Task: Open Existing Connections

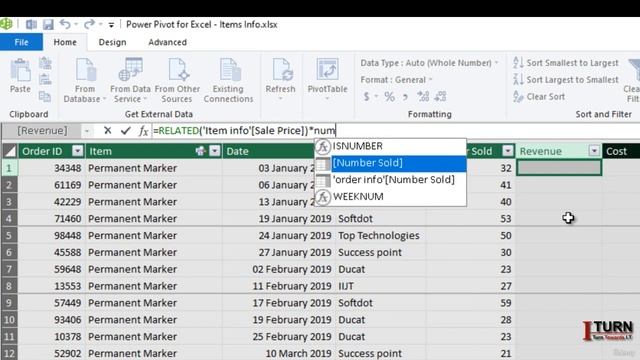Action: 229,80
